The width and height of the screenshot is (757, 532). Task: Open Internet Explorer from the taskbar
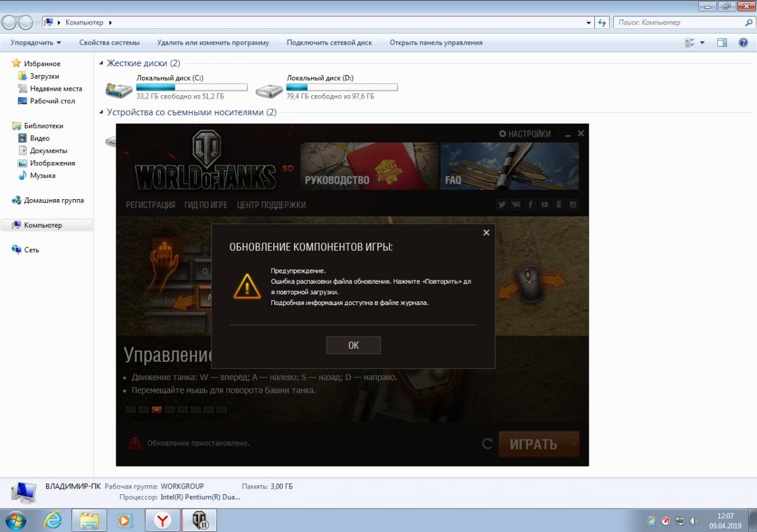53,520
